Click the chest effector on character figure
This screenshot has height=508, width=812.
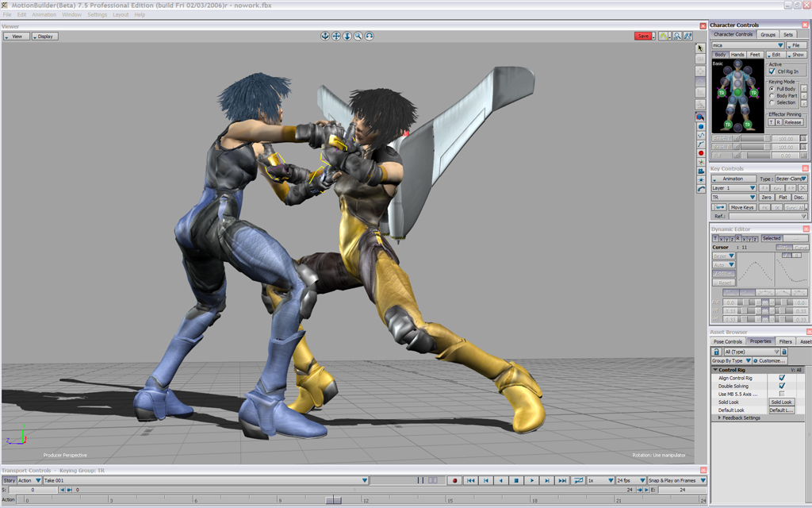(737, 81)
